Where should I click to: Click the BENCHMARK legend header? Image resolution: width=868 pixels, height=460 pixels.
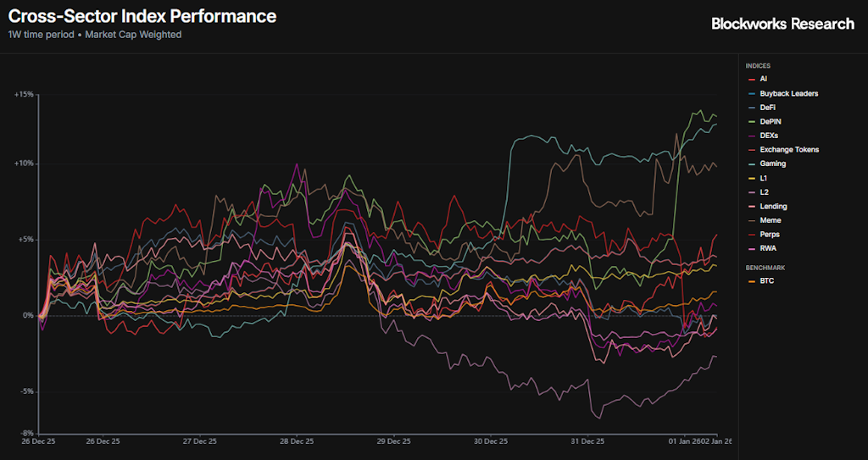(x=764, y=267)
